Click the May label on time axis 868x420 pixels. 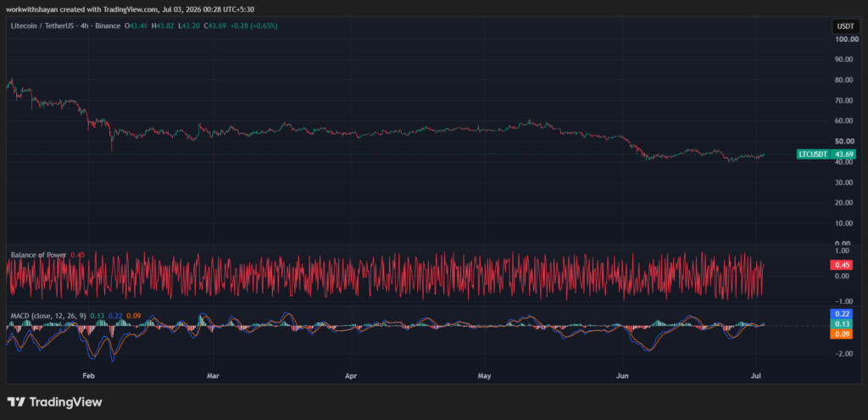(484, 376)
